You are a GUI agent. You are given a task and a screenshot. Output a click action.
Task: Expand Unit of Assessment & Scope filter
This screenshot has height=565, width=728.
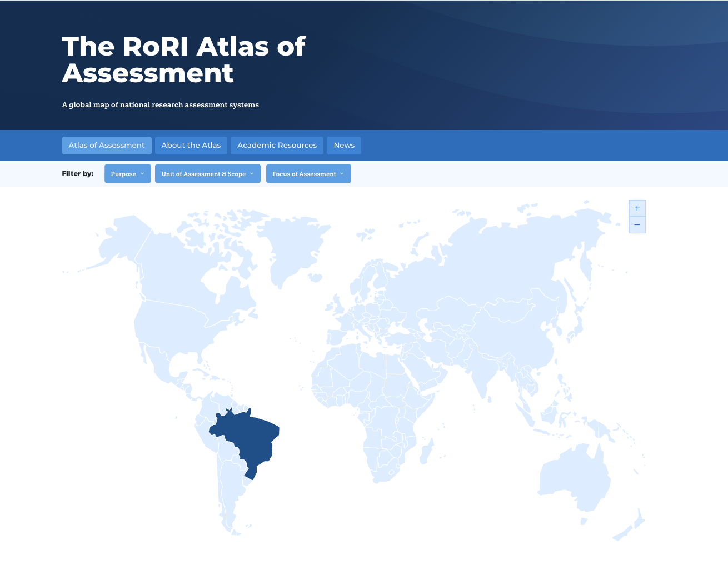click(207, 174)
